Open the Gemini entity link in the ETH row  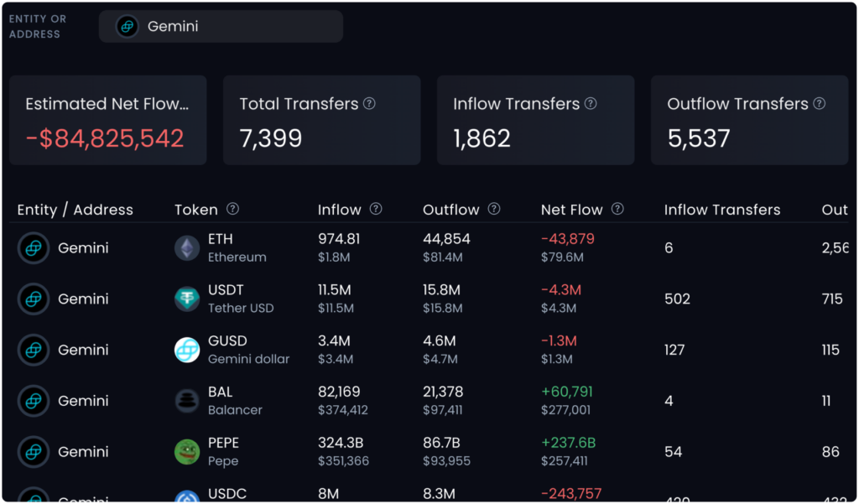tap(83, 248)
